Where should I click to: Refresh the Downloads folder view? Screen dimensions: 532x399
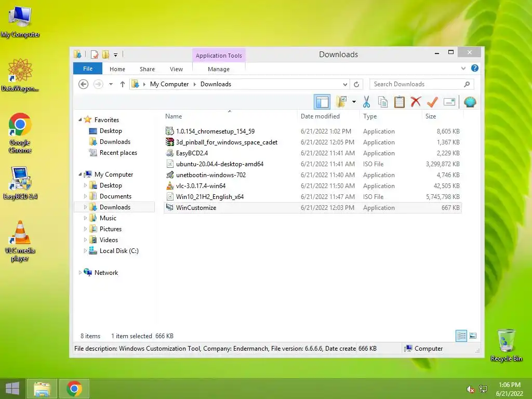coord(356,84)
